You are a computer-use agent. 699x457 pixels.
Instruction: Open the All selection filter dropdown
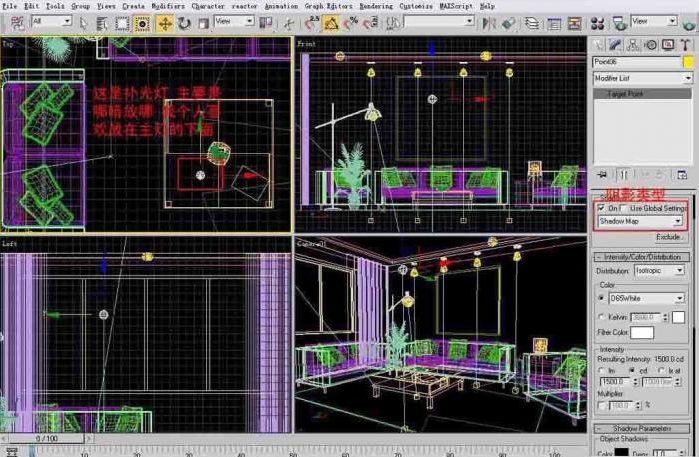51,21
